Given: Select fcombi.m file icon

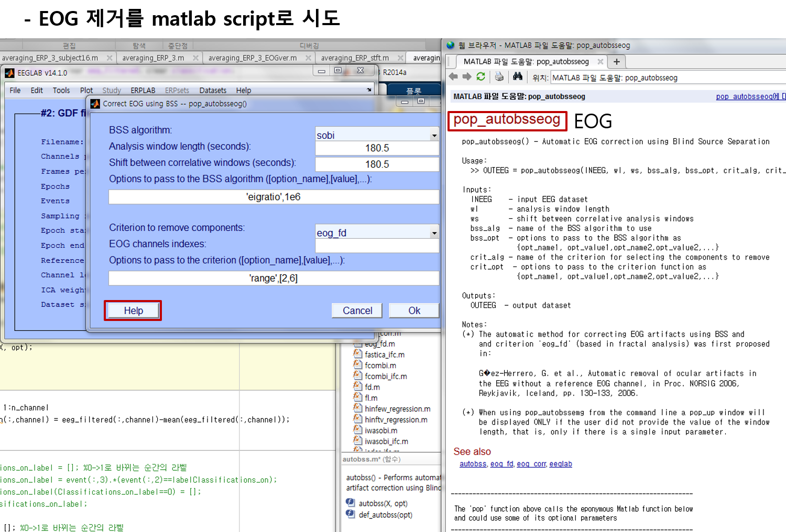Looking at the screenshot, I should (x=358, y=365).
